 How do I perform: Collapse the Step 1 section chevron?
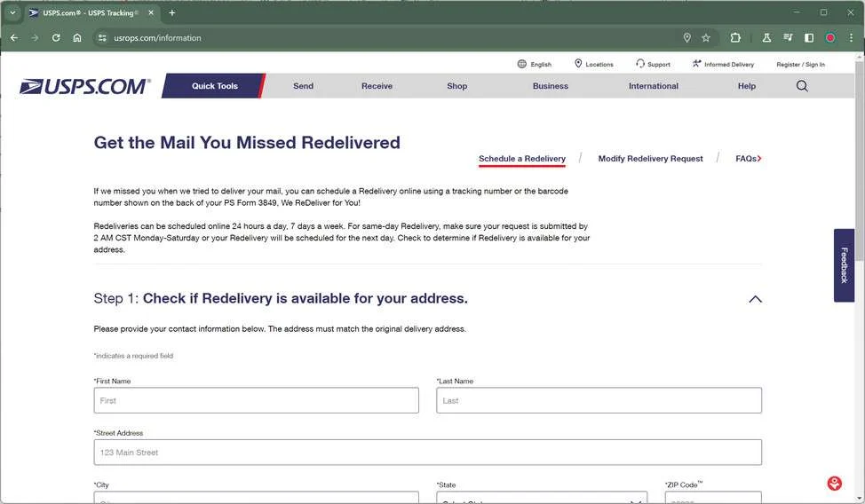tap(755, 299)
